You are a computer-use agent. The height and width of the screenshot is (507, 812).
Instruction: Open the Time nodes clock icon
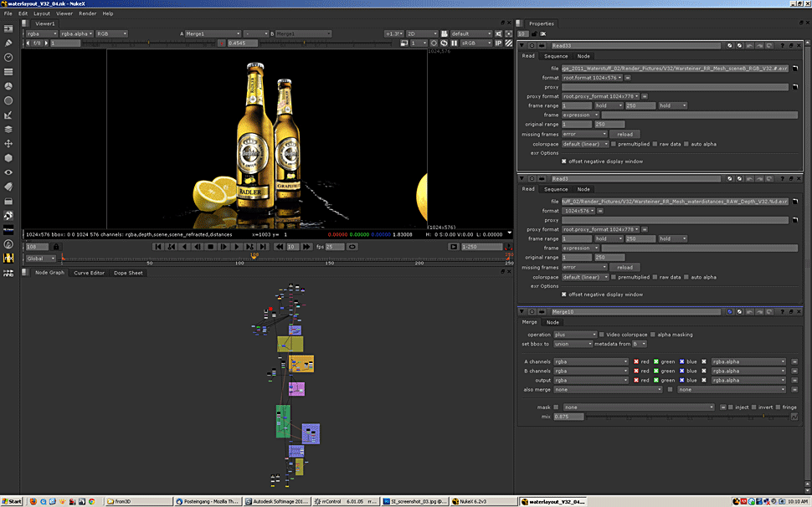click(8, 57)
